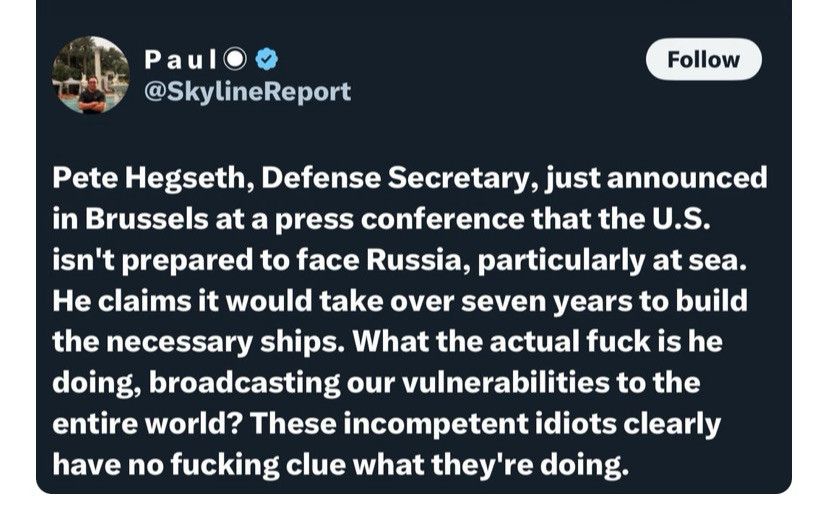
Task: Click the phrase just announced
Action: click(657, 178)
